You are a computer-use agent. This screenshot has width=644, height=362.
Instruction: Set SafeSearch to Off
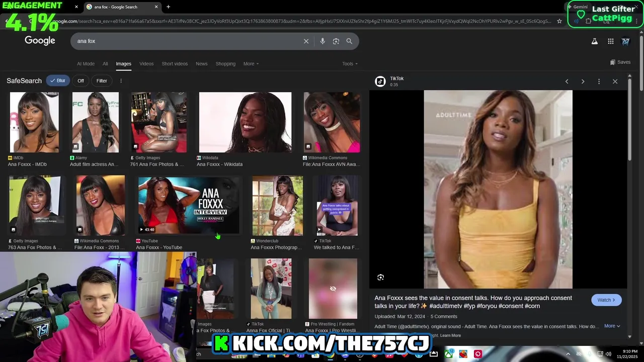point(80,80)
